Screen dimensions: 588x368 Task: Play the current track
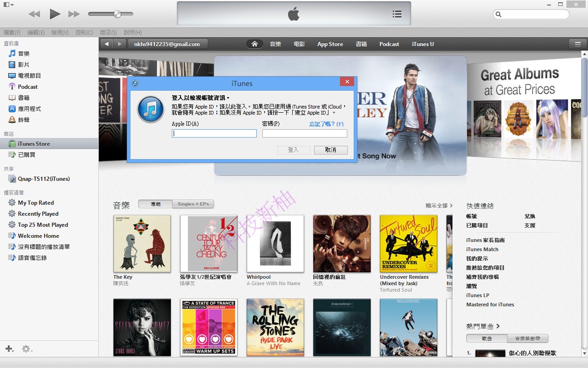coord(55,14)
